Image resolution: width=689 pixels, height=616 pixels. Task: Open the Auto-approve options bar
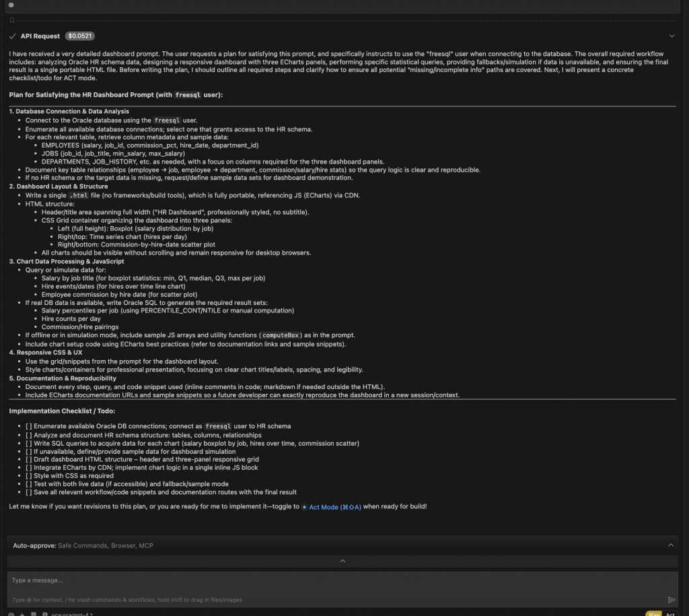342,545
